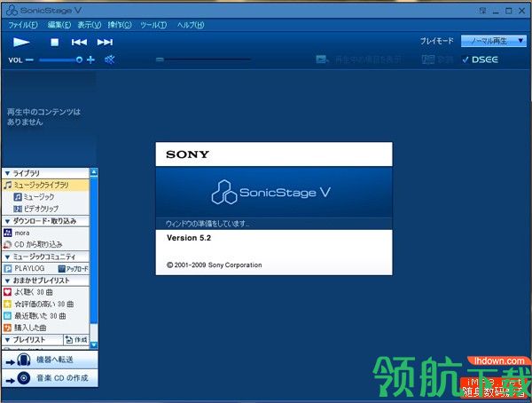
Task: Click the mora store icon
Action: (7, 233)
